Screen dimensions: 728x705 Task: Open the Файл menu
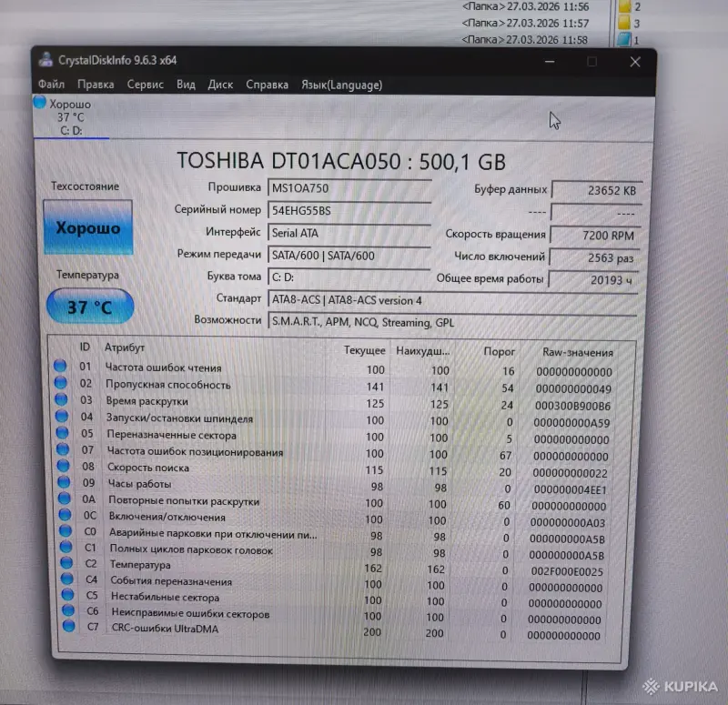[51, 84]
